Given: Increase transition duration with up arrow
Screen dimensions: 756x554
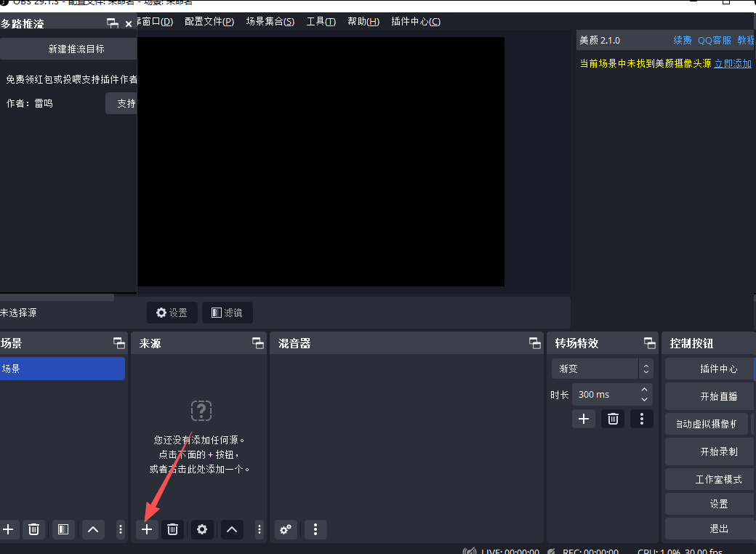Looking at the screenshot, I should (x=644, y=390).
